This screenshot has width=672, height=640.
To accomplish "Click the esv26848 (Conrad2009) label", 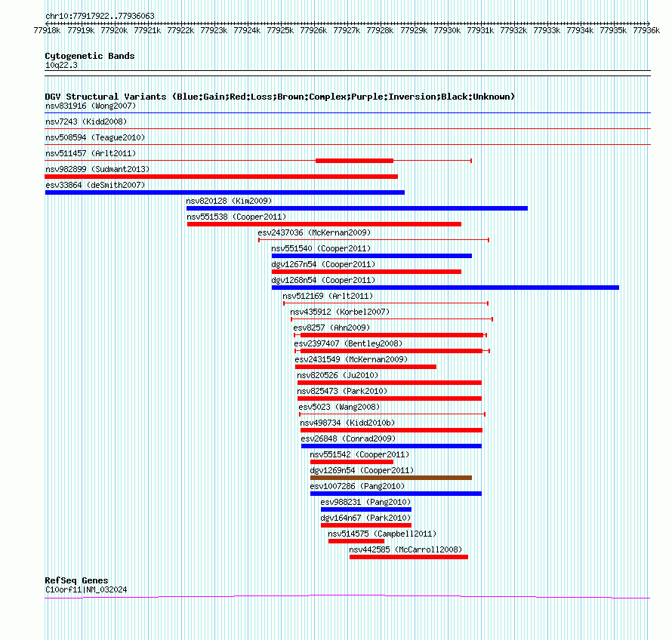I will point(348,438).
